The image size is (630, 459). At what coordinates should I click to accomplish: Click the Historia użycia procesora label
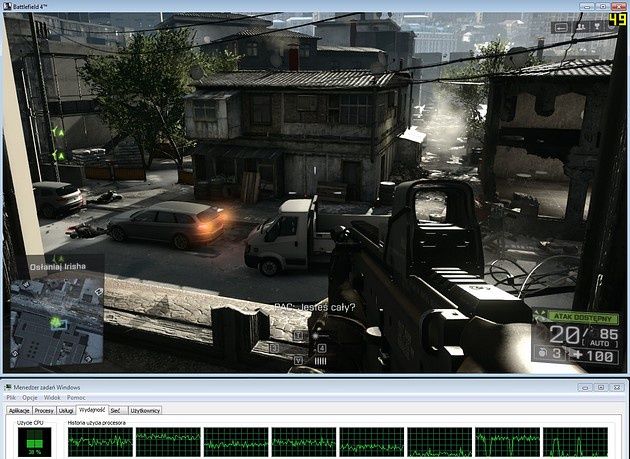coord(96,423)
